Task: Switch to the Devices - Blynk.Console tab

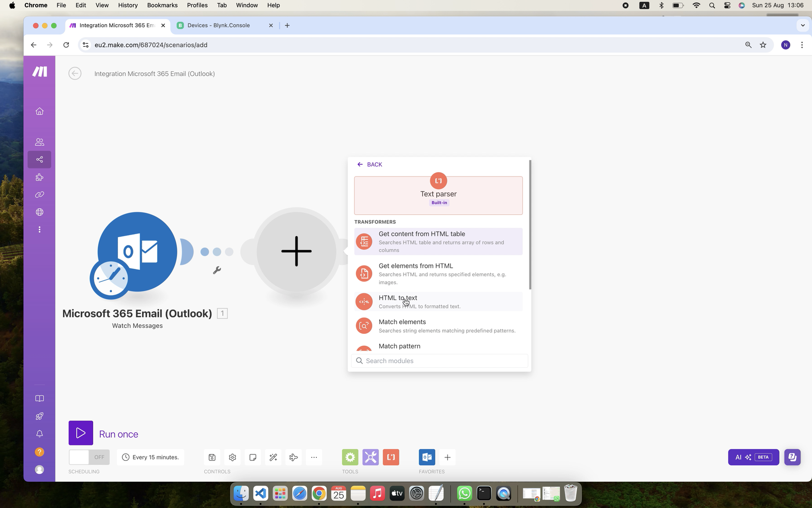Action: pyautogui.click(x=225, y=25)
